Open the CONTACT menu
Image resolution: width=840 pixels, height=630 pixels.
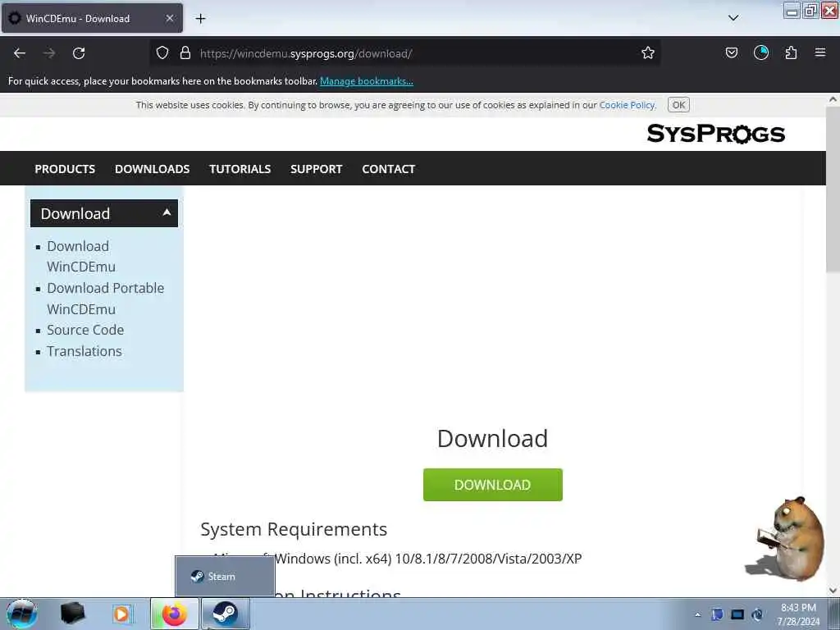pyautogui.click(x=388, y=169)
